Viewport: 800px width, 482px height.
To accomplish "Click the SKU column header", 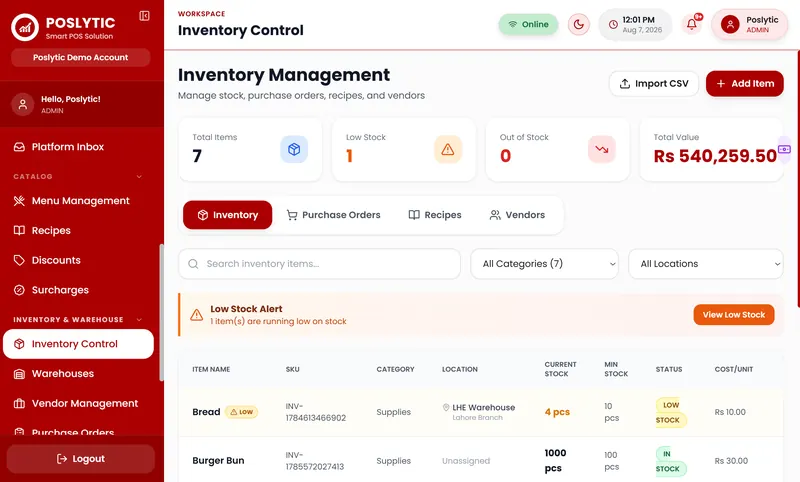I will click(293, 369).
